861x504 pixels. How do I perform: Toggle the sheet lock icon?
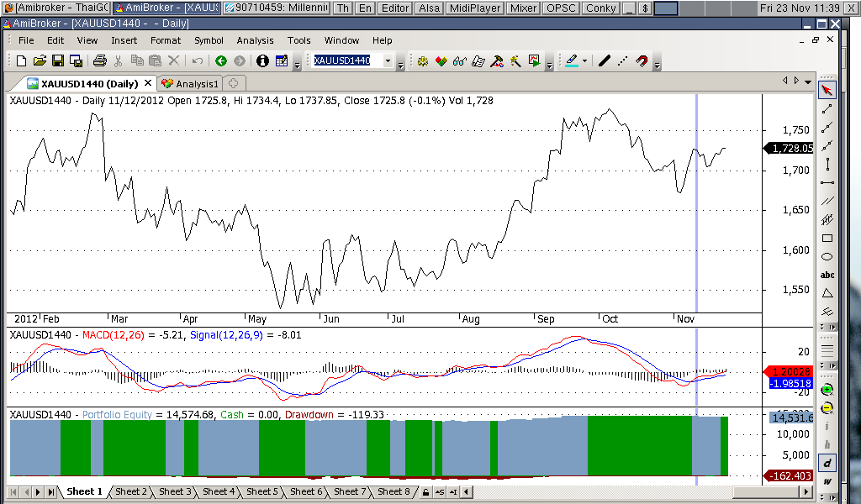click(x=426, y=492)
